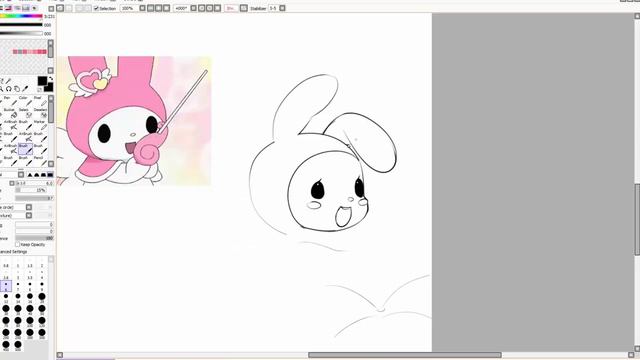Viewport: 640px width, 360px height.
Task: Click the zoom 100% input field
Action: (129, 8)
